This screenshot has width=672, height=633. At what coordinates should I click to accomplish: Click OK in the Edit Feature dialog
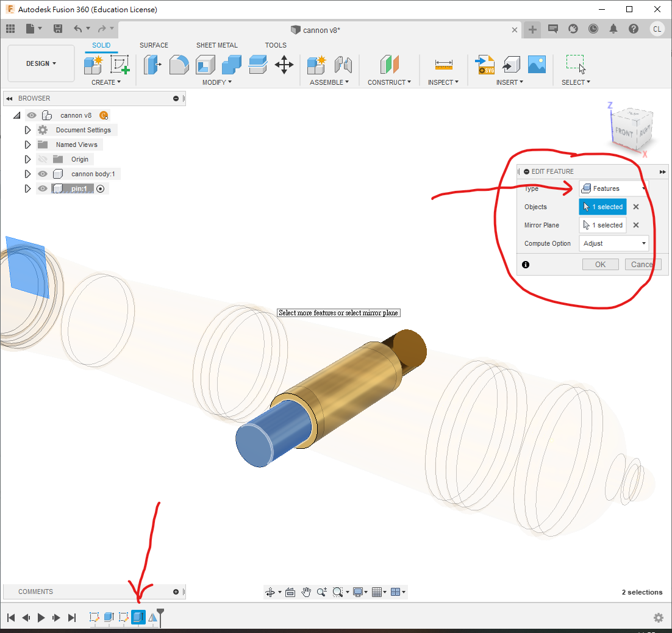coord(600,264)
